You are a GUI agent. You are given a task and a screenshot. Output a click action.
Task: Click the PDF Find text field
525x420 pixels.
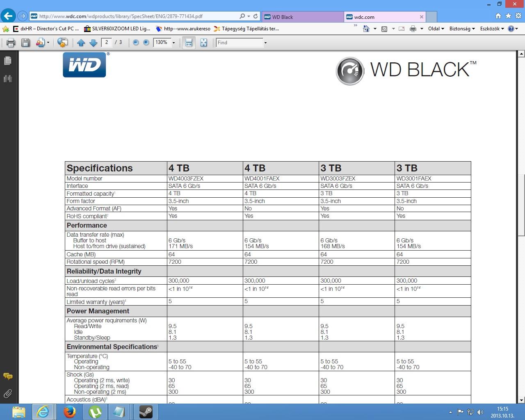click(240, 43)
